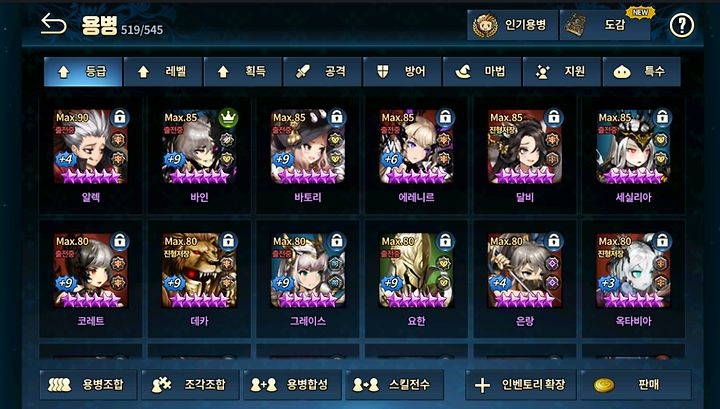Toggle the lock icon on 바토리
Image resolution: width=720 pixels, height=409 pixels.
click(x=337, y=118)
